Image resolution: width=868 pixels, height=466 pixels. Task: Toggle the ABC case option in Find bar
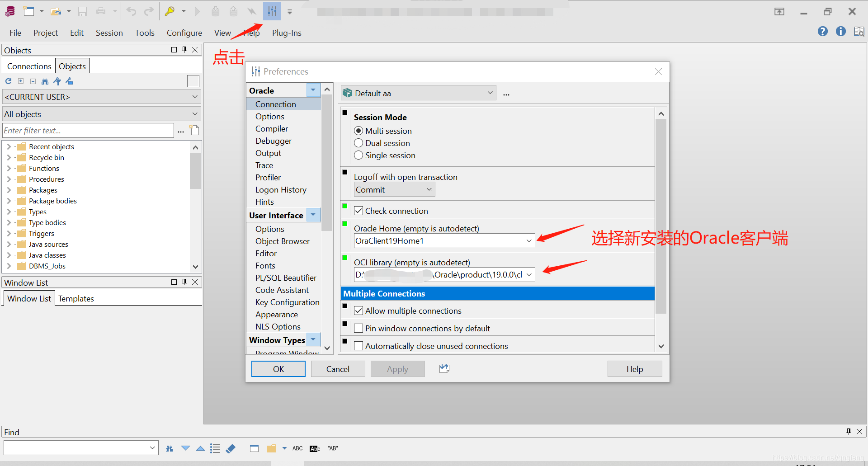coord(297,448)
